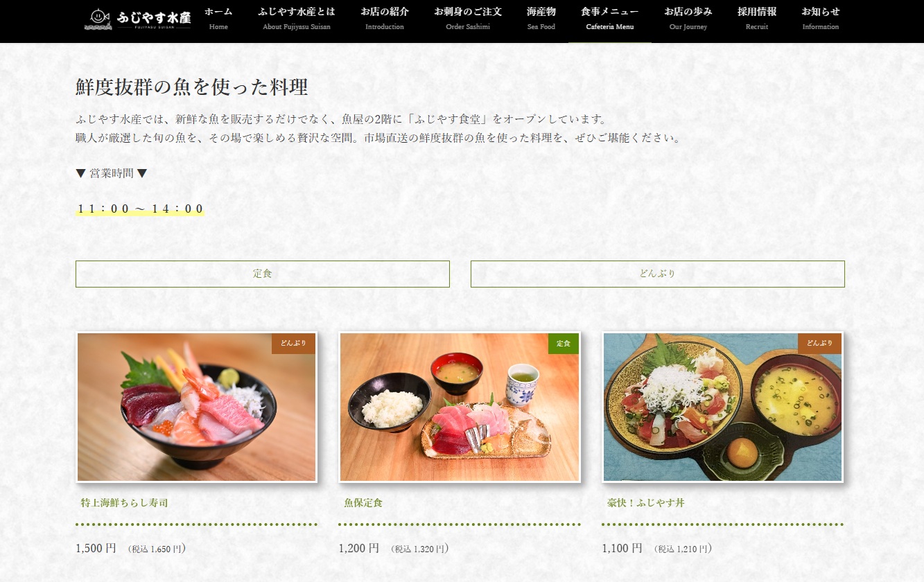
Task: Select お刺身のご注文 Order Sashimi
Action: click(x=468, y=19)
